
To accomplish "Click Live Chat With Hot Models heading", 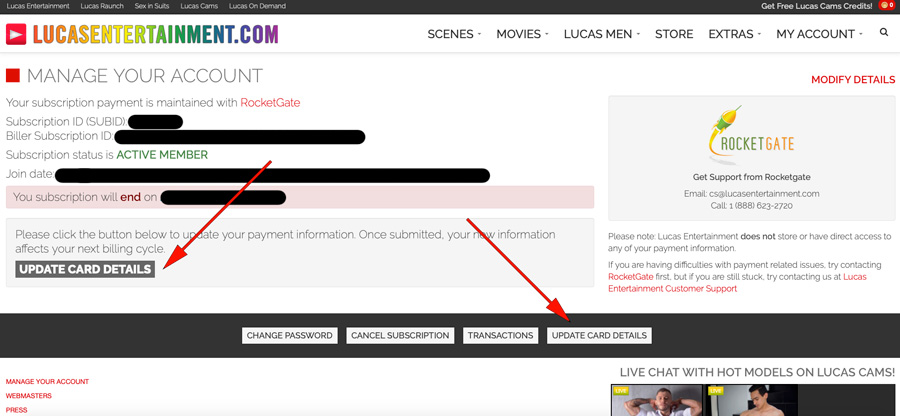I will [757, 372].
